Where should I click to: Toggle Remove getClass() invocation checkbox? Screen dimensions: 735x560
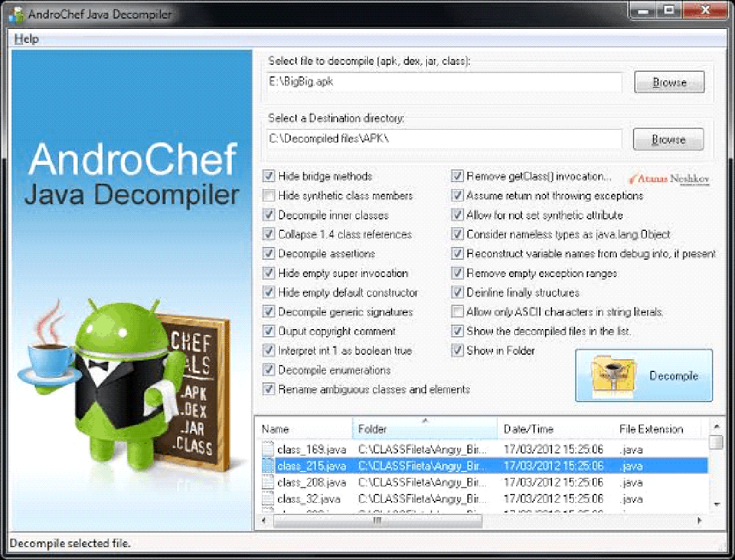pyautogui.click(x=457, y=176)
